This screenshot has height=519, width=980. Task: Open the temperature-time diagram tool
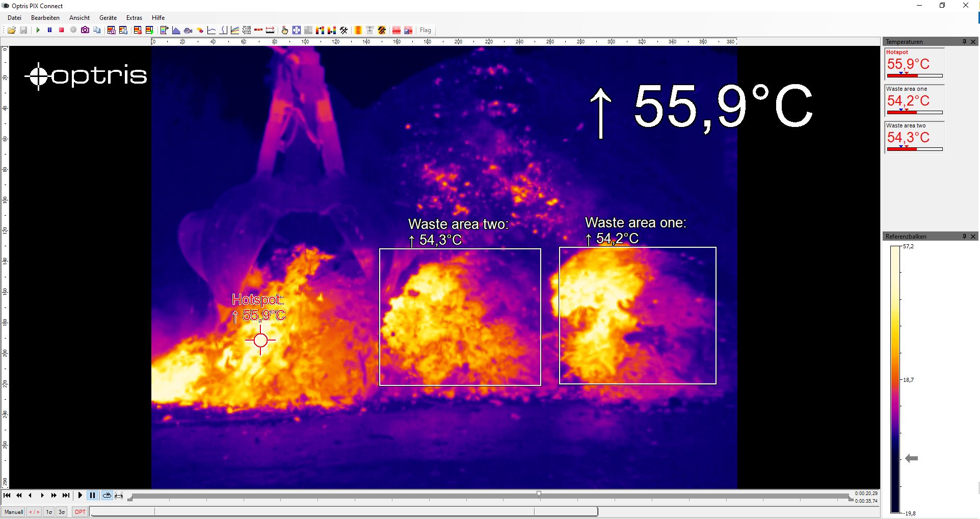(x=234, y=30)
